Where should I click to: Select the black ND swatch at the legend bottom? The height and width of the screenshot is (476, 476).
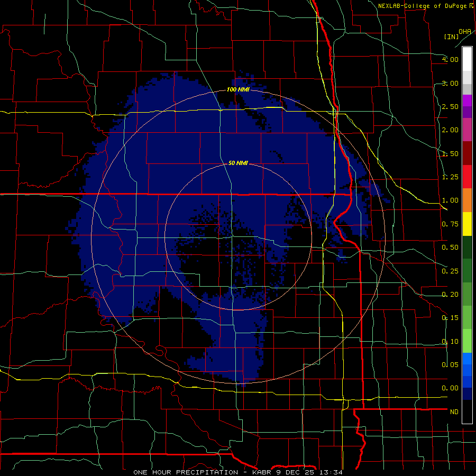467,411
